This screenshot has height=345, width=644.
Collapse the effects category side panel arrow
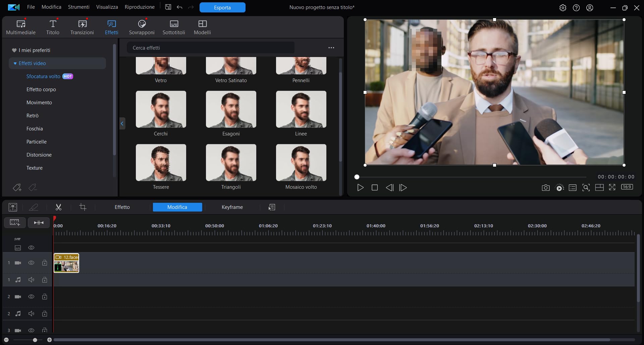pos(122,123)
